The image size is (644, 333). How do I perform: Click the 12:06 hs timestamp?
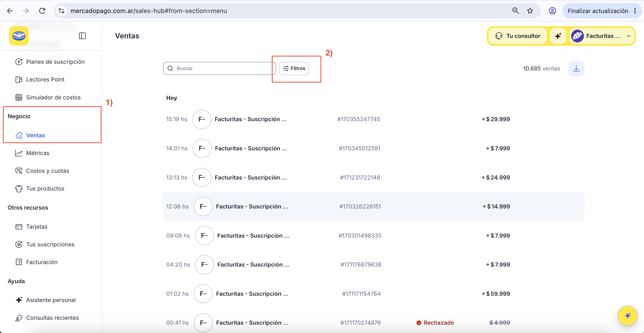pos(177,206)
